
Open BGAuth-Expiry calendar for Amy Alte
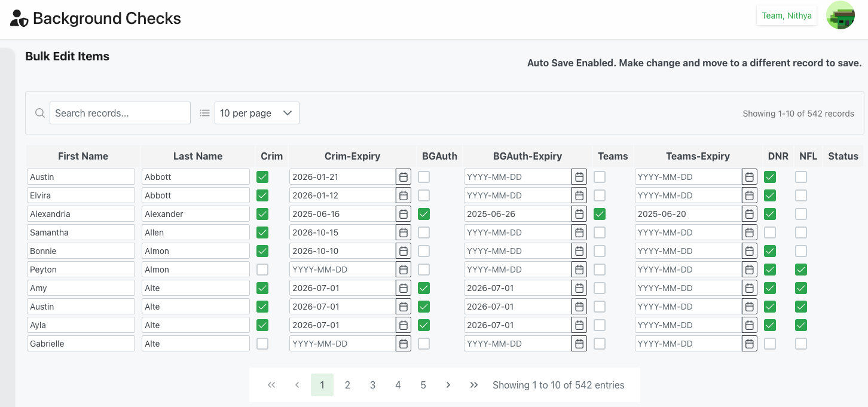tap(579, 288)
